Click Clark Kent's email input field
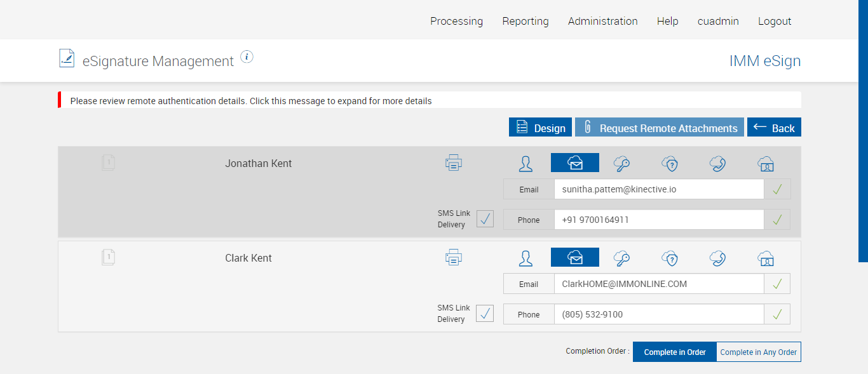Image resolution: width=868 pixels, height=374 pixels. [x=658, y=284]
